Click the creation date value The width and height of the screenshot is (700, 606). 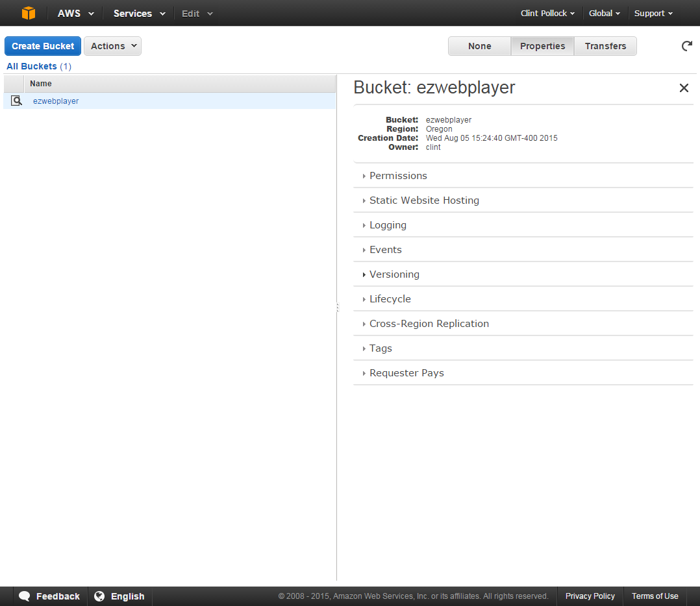point(492,138)
